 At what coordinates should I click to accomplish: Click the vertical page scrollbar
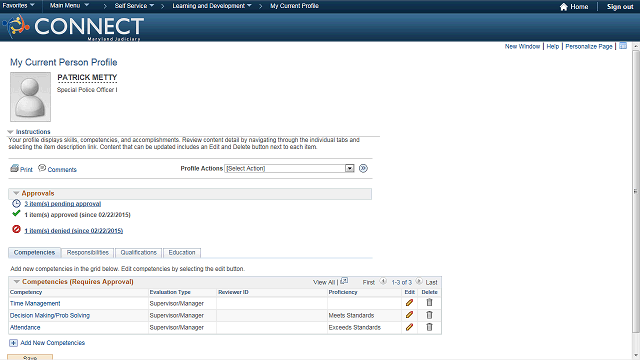pyautogui.click(x=636, y=191)
